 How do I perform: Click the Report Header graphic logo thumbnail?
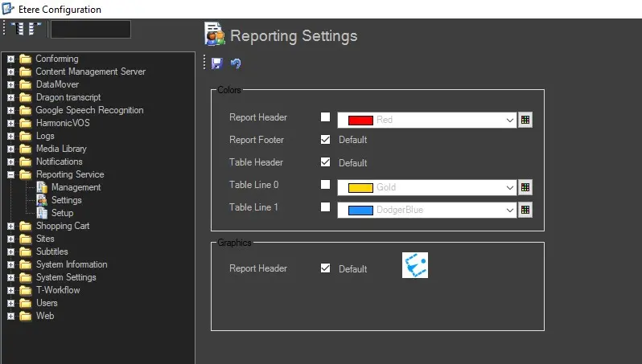point(415,266)
